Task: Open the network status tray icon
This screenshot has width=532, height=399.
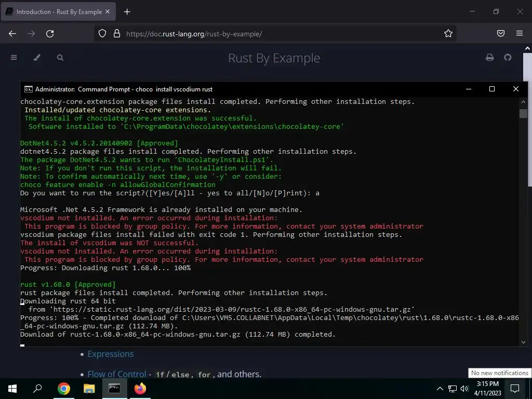Action: [453, 389]
